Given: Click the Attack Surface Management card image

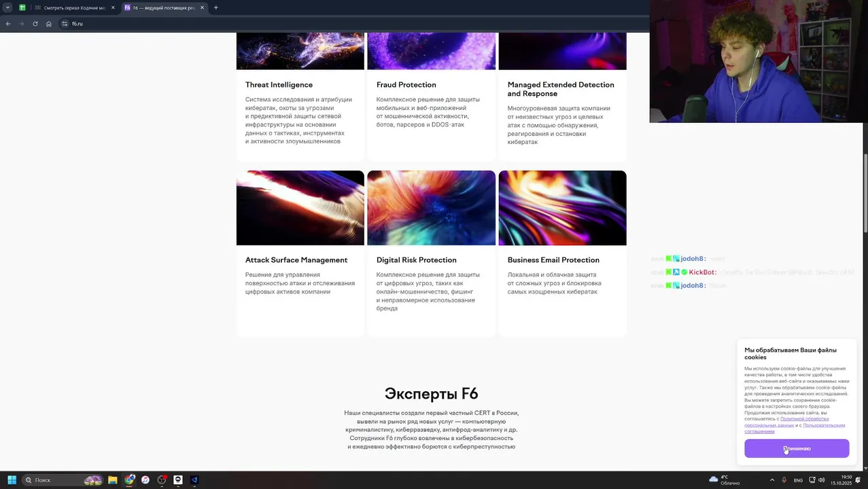Looking at the screenshot, I should click(x=300, y=208).
